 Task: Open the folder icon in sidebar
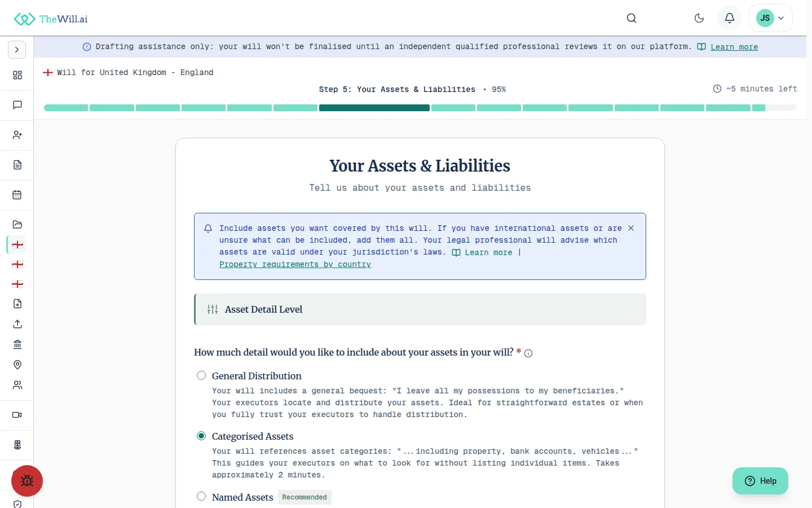(17, 225)
